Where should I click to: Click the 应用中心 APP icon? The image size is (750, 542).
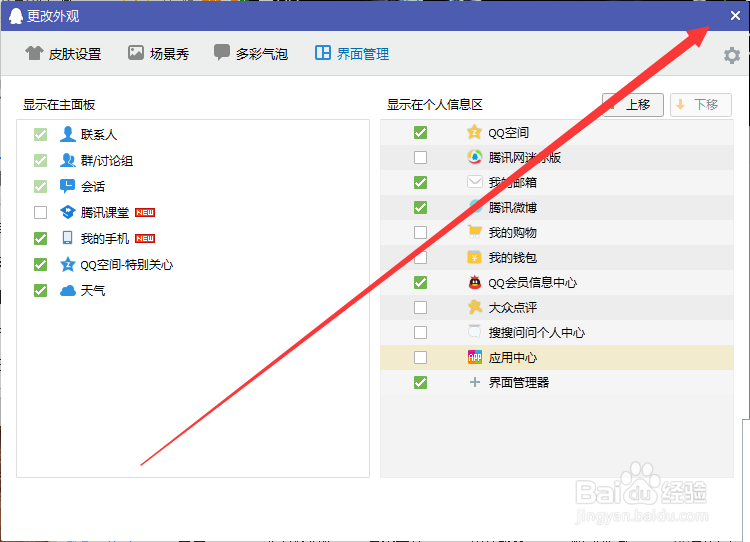(x=474, y=357)
